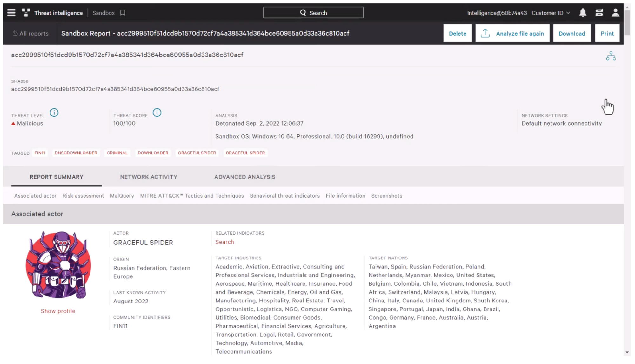This screenshot has width=635, height=364.
Task: Click the vertical scrollbar thumb
Action: coord(627,23)
